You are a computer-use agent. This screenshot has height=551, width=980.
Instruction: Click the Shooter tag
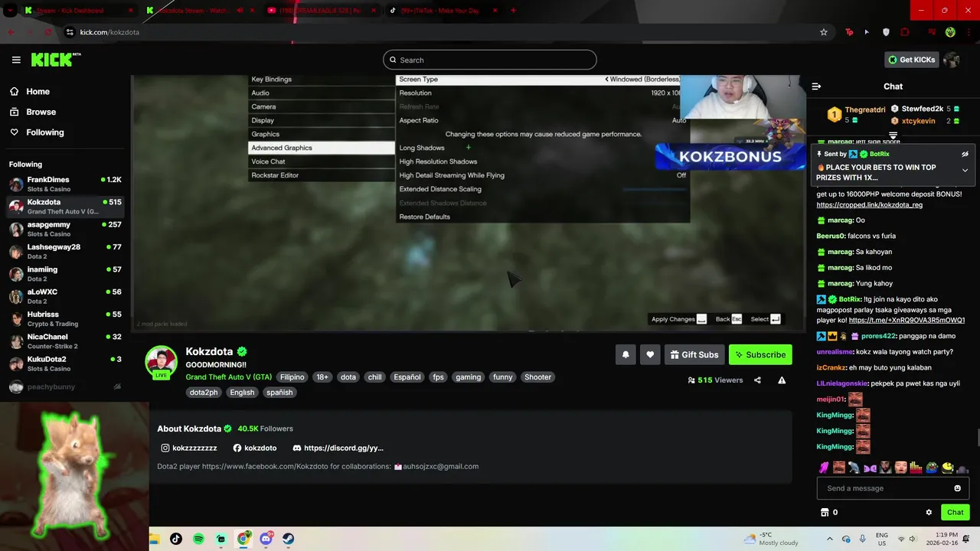537,377
